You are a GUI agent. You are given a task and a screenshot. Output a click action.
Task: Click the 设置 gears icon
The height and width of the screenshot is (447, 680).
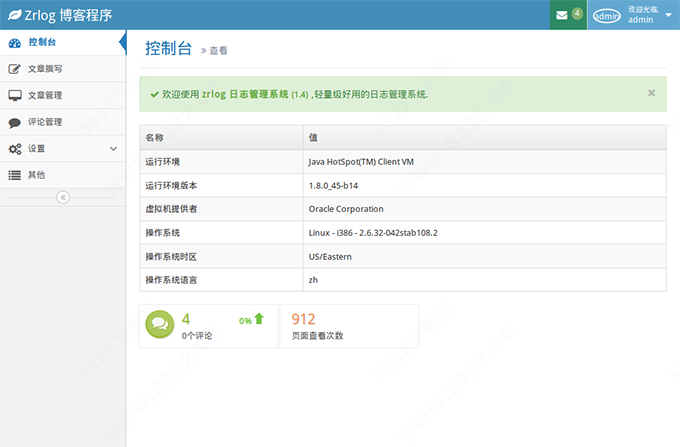[x=15, y=149]
